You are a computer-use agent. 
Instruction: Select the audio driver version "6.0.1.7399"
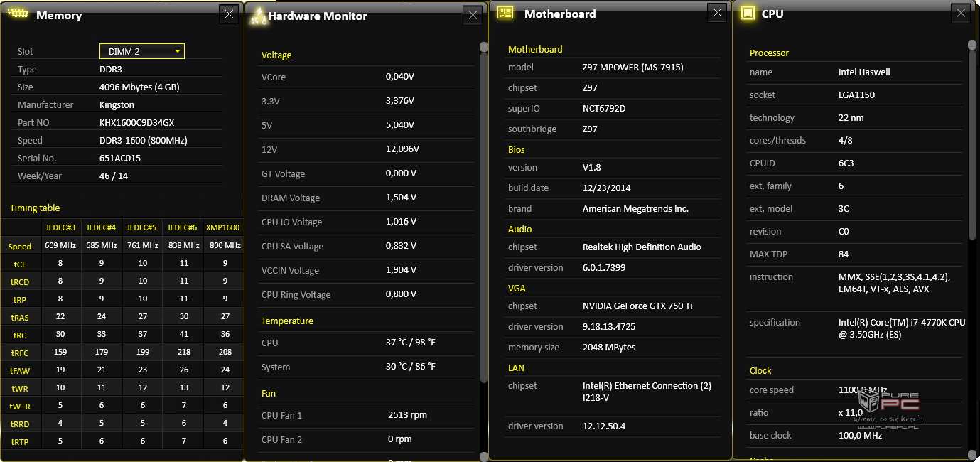pos(604,267)
